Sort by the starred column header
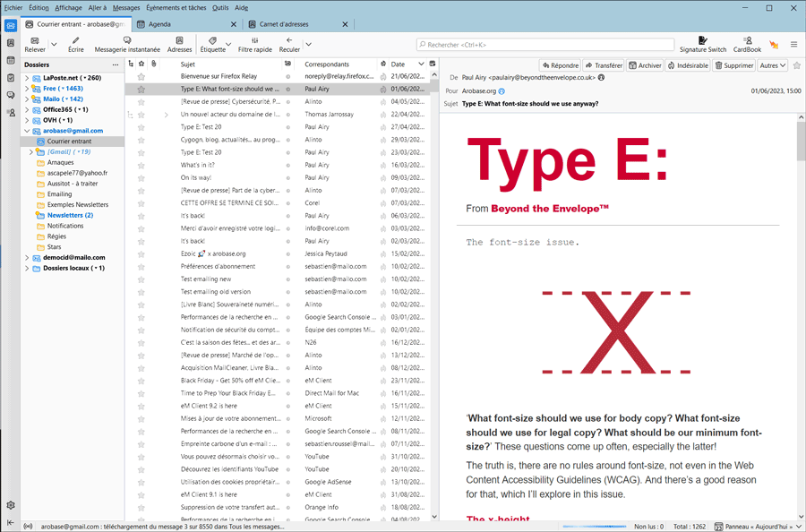 click(141, 64)
